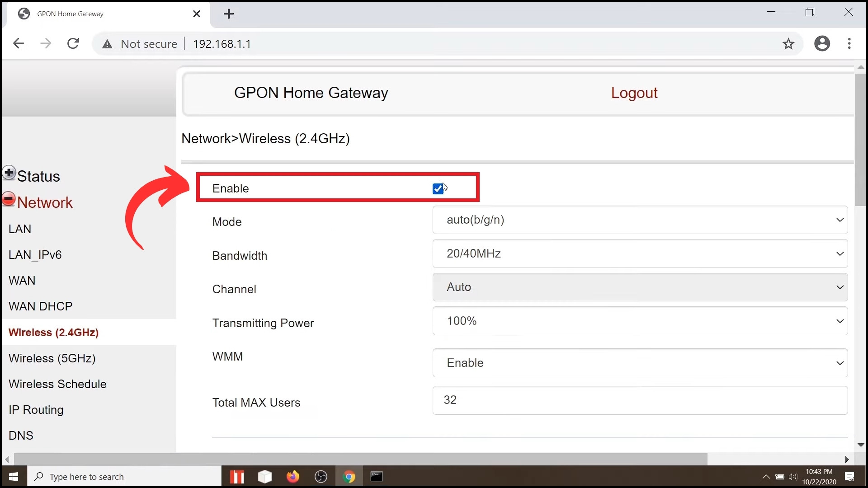The height and width of the screenshot is (488, 868).
Task: Collapse the Network menu minus icon
Action: click(x=9, y=199)
